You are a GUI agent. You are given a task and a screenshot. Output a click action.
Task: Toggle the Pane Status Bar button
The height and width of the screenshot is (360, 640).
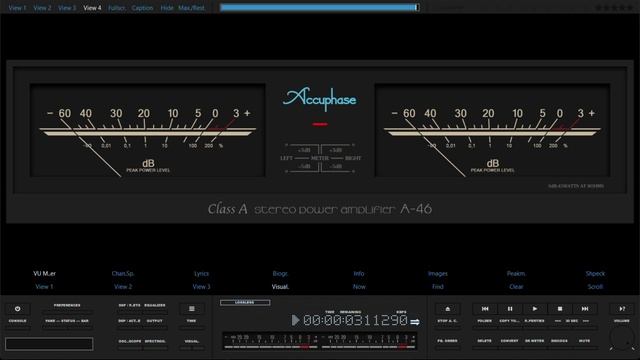point(67,321)
